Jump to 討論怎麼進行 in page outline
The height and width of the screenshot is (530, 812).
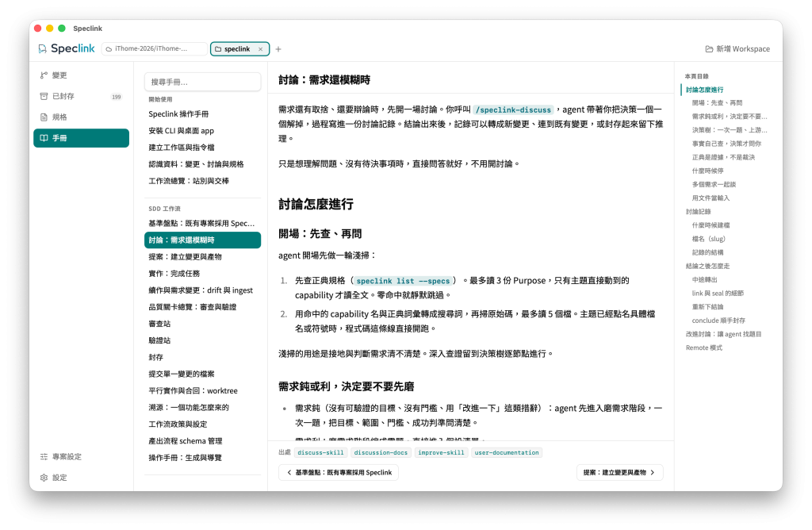(704, 90)
